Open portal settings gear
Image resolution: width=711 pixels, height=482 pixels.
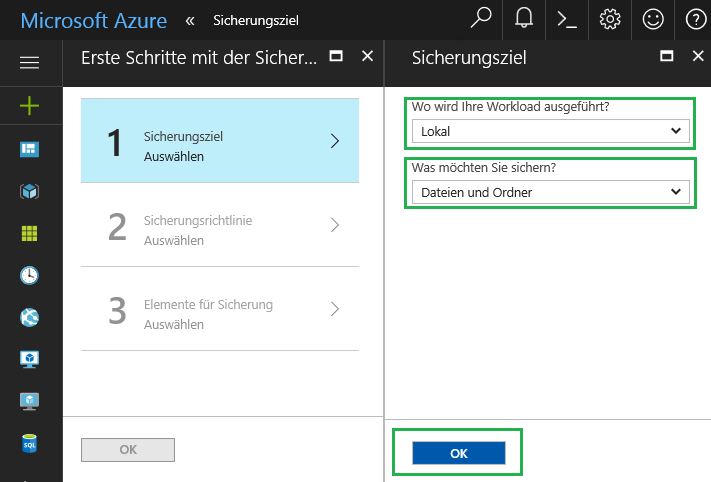(x=610, y=19)
